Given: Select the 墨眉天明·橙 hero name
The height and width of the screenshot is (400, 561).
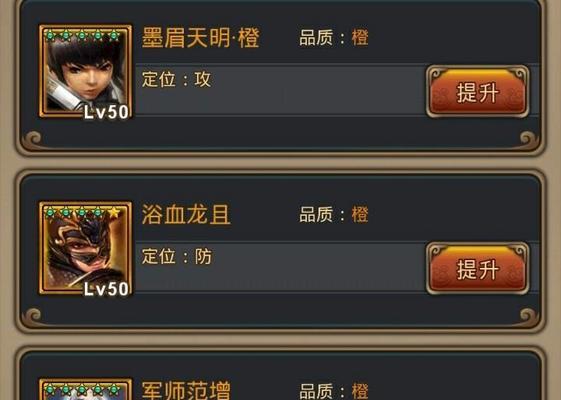Looking at the screenshot, I should (201, 37).
